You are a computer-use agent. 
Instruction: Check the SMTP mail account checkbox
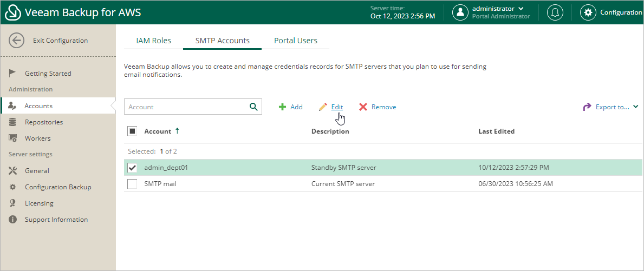click(x=132, y=184)
